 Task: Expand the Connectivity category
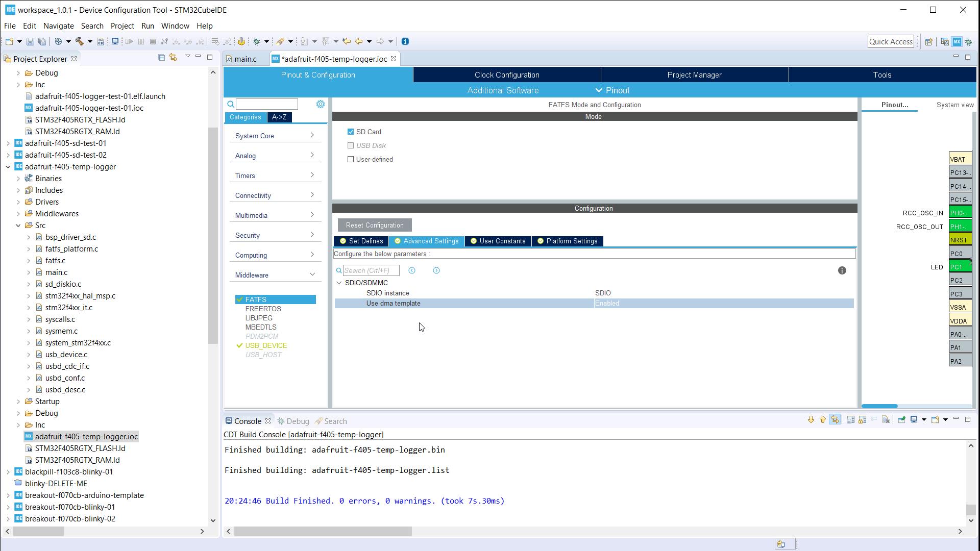coord(275,195)
